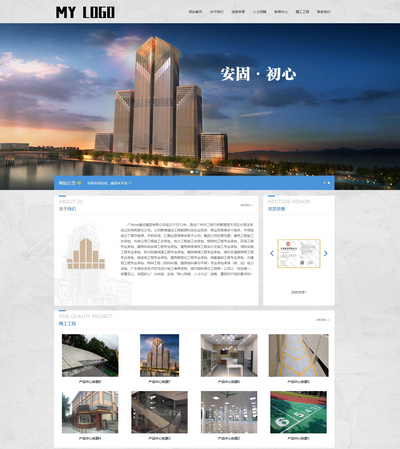Click caption 产品中心标题3 under staircase photo

(x=159, y=438)
